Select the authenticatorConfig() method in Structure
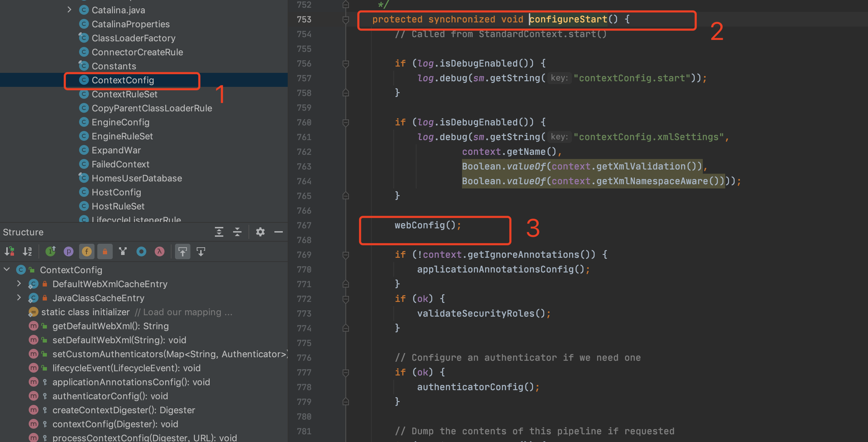Screen dimensions: 868x442 pyautogui.click(x=110, y=396)
